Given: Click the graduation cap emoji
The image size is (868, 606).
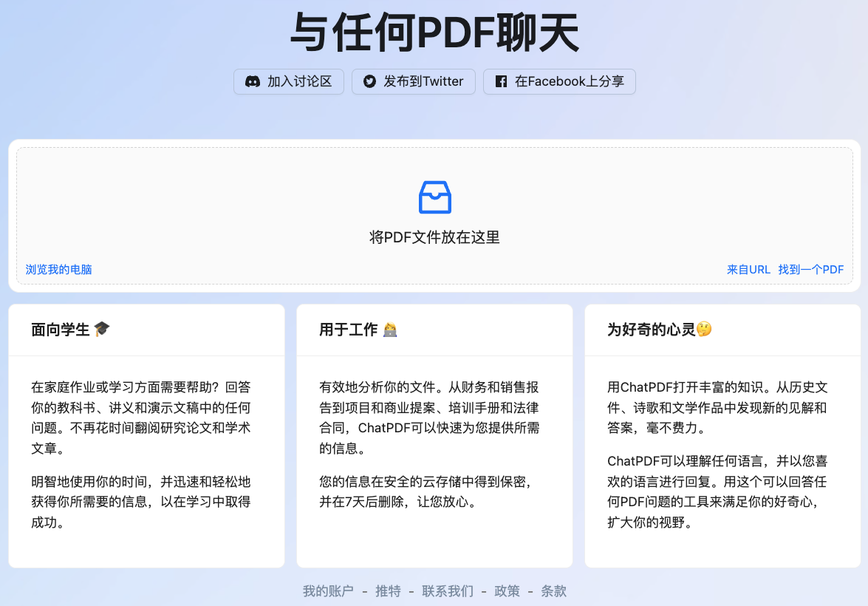Looking at the screenshot, I should (x=102, y=330).
